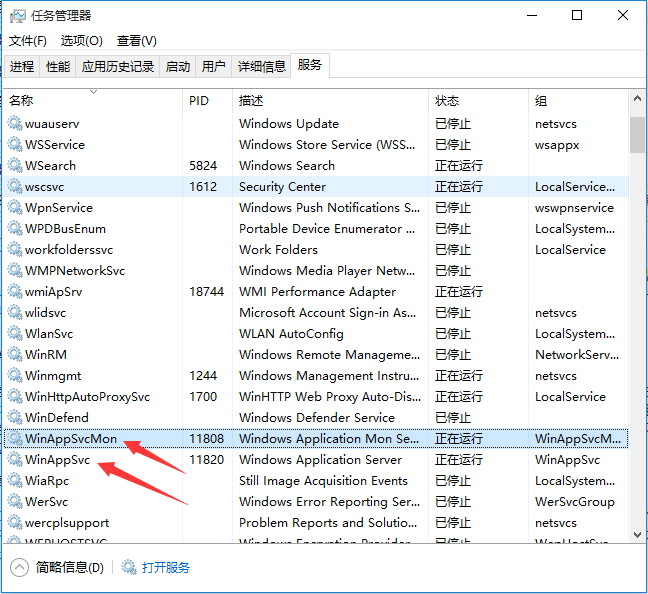The height and width of the screenshot is (594, 648).
Task: Collapse to 简略信息 using the chevron button
Action: pos(20,568)
